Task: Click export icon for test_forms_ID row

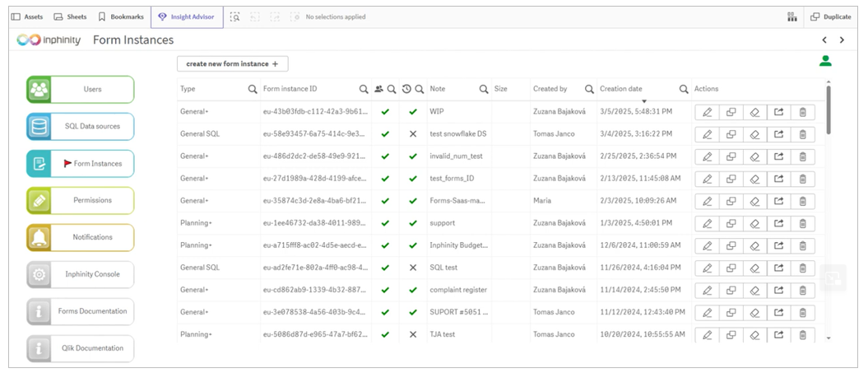Action: (779, 179)
